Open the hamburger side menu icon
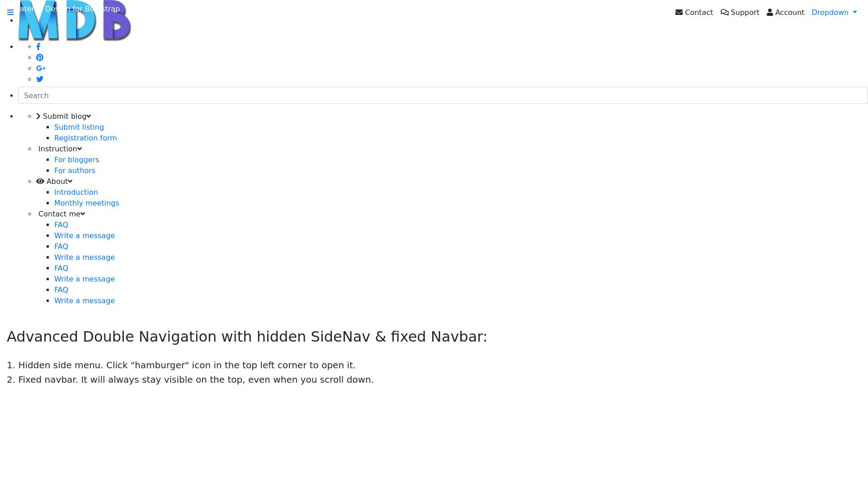868x488 pixels. click(x=10, y=13)
